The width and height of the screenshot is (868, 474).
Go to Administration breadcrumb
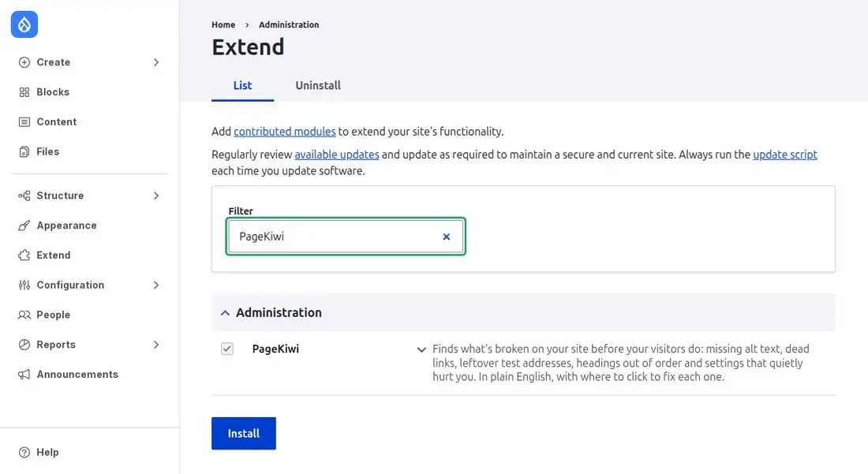point(289,25)
